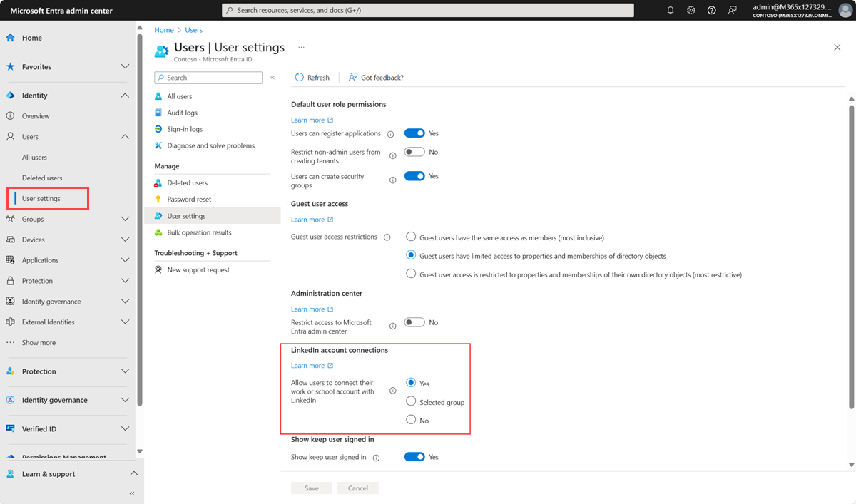Open the notifications bell icon
Image resolution: width=856 pixels, height=504 pixels.
671,10
